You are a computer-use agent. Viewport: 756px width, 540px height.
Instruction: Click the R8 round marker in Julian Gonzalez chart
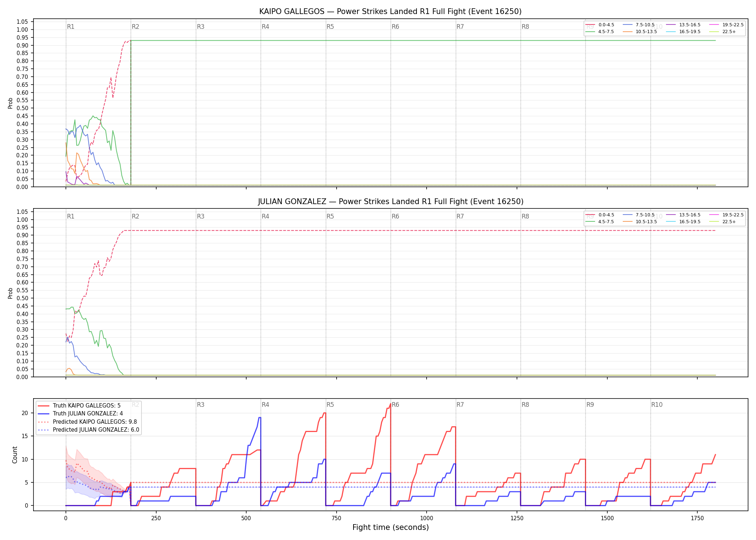[525, 216]
